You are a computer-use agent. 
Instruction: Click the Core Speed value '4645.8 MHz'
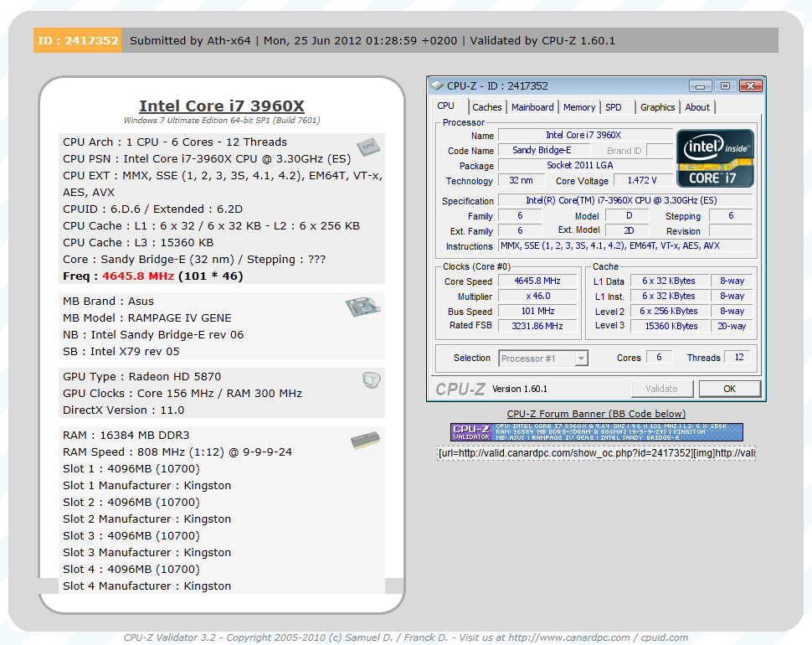coord(537,281)
